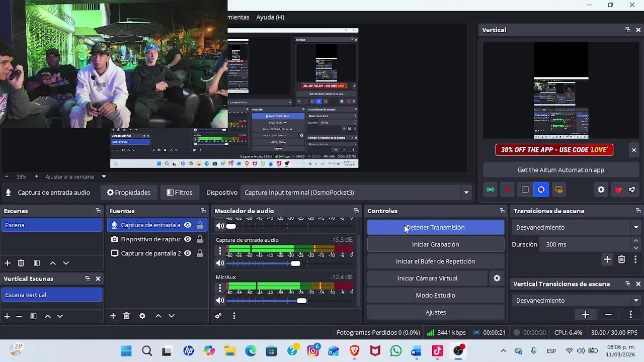Click Detener Transmisión button
This screenshot has height=362, width=644.
436,227
